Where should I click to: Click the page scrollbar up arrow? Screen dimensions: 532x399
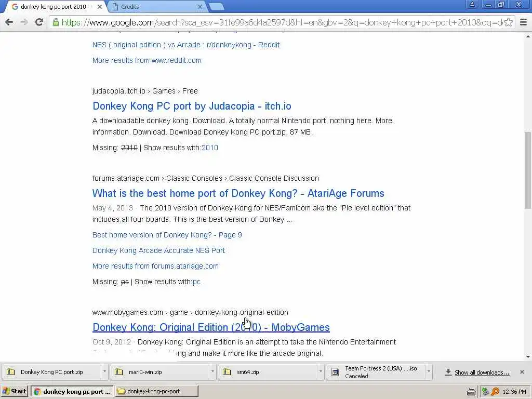tap(528, 36)
